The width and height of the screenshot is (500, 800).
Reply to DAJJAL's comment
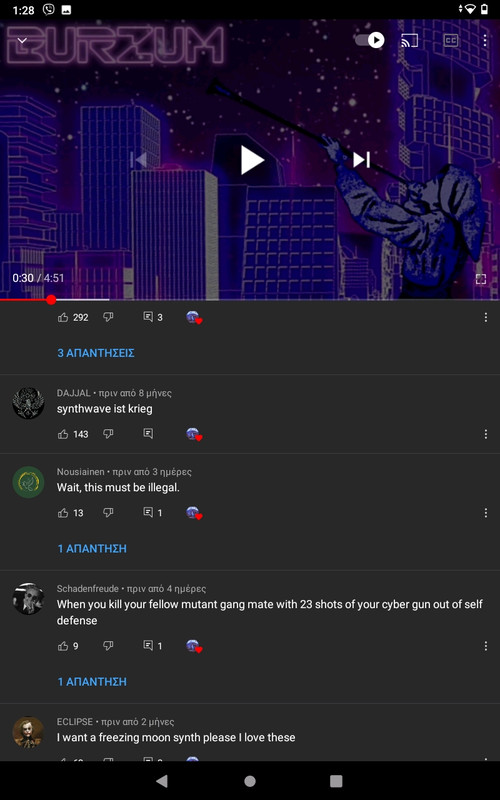[148, 434]
